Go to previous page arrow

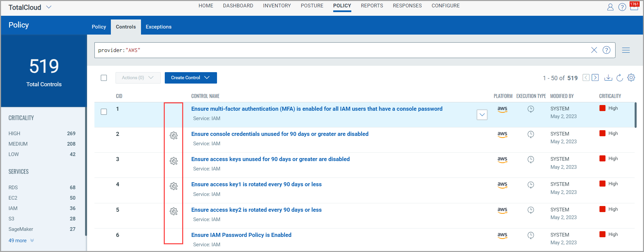point(586,78)
